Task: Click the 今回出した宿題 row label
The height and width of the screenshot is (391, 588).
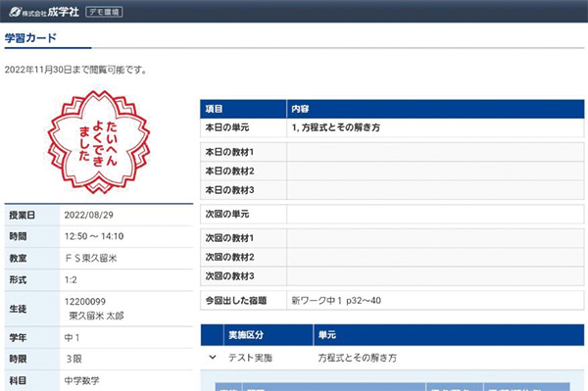Action: pyautogui.click(x=236, y=300)
